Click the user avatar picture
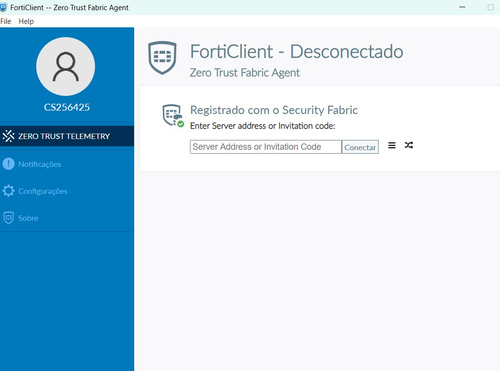 [66, 66]
